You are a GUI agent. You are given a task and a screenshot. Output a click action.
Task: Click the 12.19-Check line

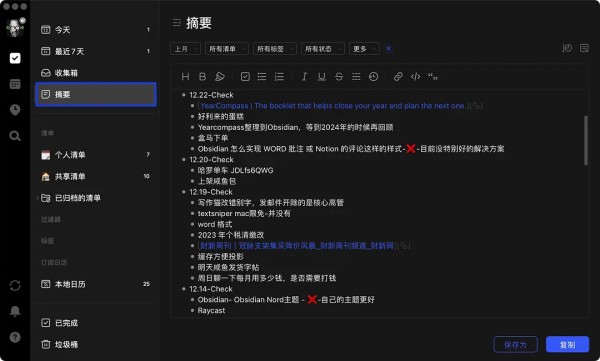(211, 192)
